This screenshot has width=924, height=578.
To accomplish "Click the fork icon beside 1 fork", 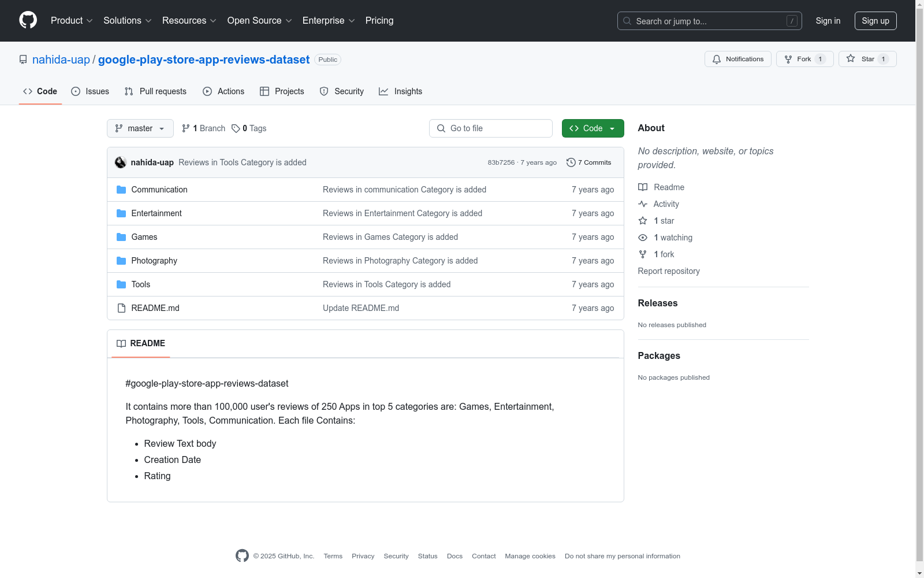I will [643, 254].
